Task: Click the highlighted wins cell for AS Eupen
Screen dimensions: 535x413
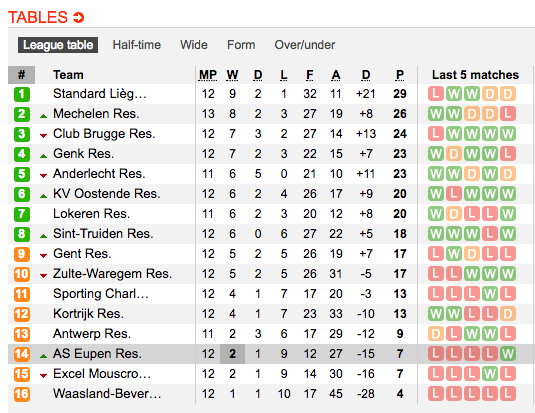Action: tap(232, 354)
